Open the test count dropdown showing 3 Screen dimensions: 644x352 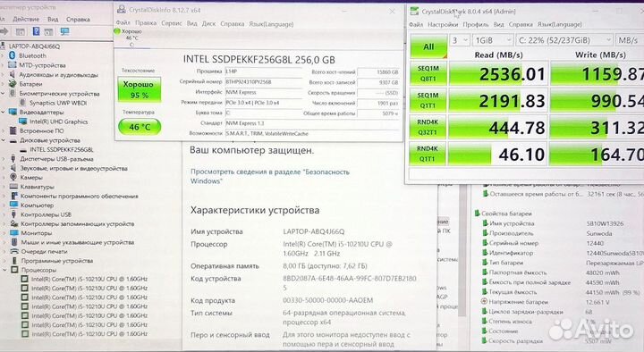pos(460,40)
